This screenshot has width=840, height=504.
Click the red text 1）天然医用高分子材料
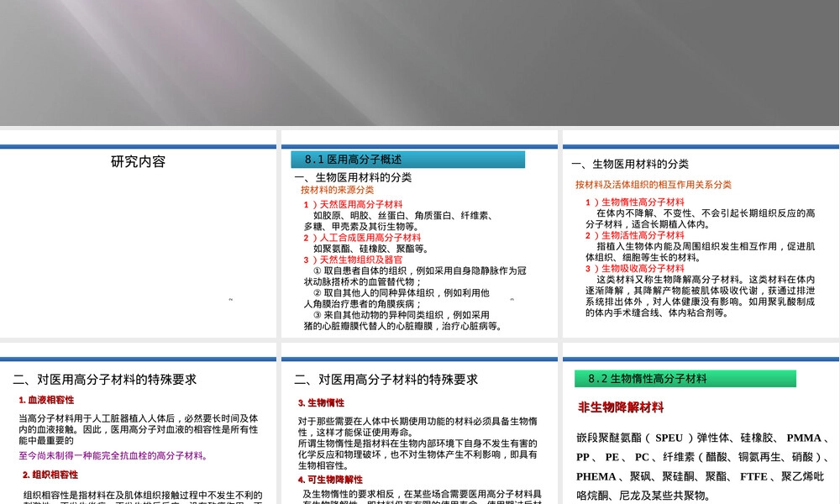click(x=353, y=205)
